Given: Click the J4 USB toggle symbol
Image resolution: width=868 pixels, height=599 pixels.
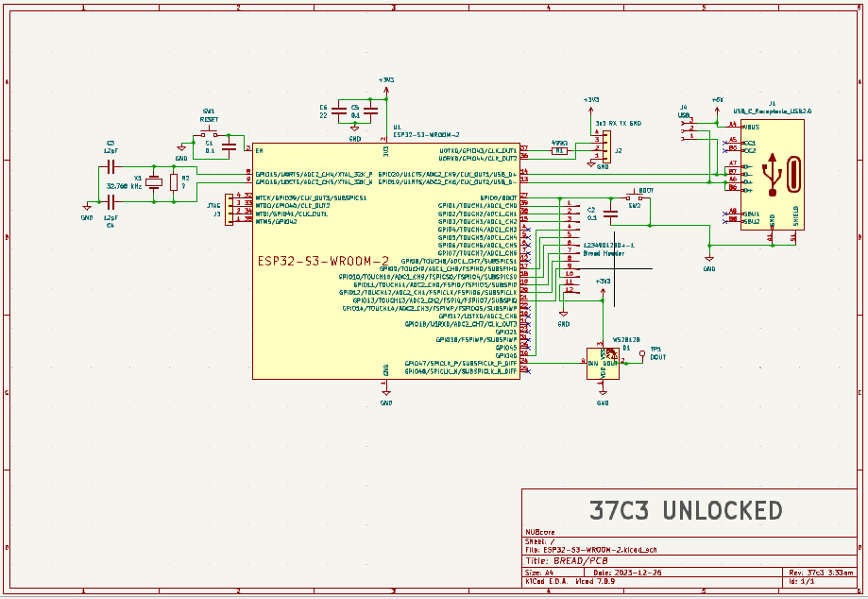Looking at the screenshot, I should [687, 129].
